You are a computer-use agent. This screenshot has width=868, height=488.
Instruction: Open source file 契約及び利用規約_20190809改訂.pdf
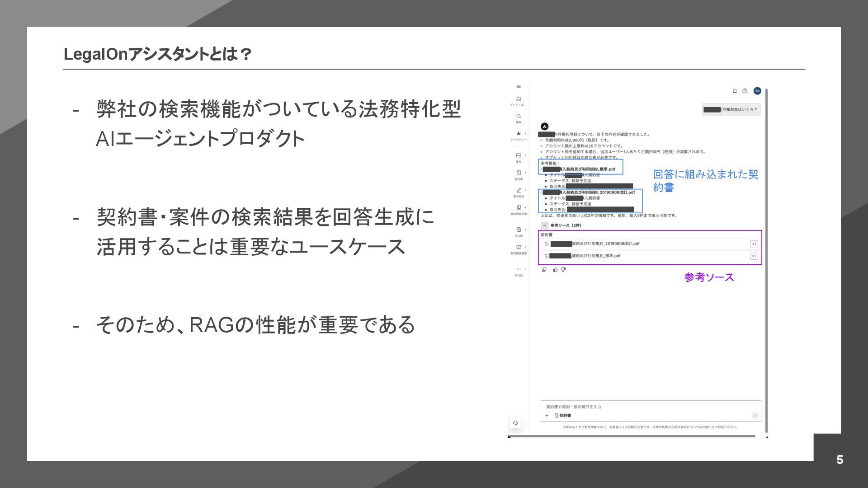point(605,244)
